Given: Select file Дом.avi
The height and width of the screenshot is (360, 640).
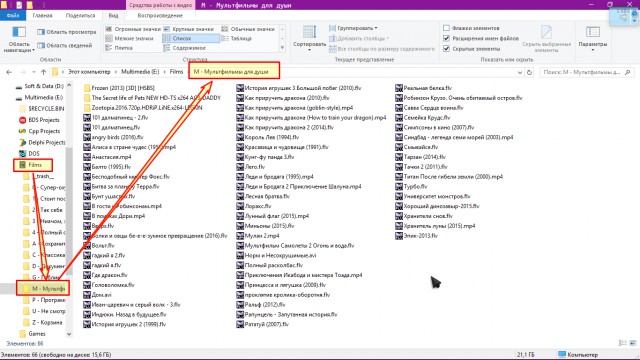Looking at the screenshot, I should pyautogui.click(x=97, y=295).
